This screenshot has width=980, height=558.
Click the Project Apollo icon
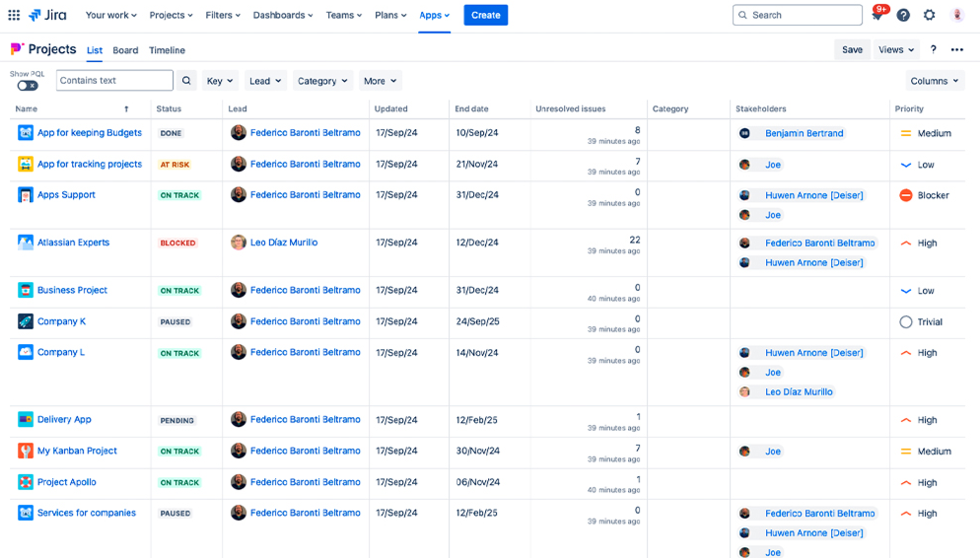pos(26,482)
